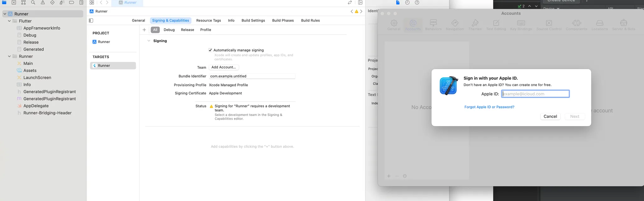Viewport: 644px width, 201px height.
Task: Open the Project navigator folder icon
Action: tap(4, 3)
